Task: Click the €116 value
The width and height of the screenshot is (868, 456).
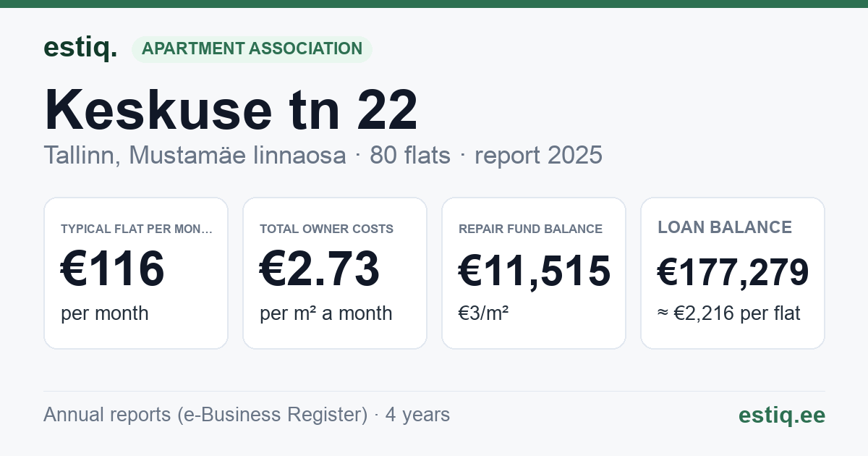Action: point(113,270)
